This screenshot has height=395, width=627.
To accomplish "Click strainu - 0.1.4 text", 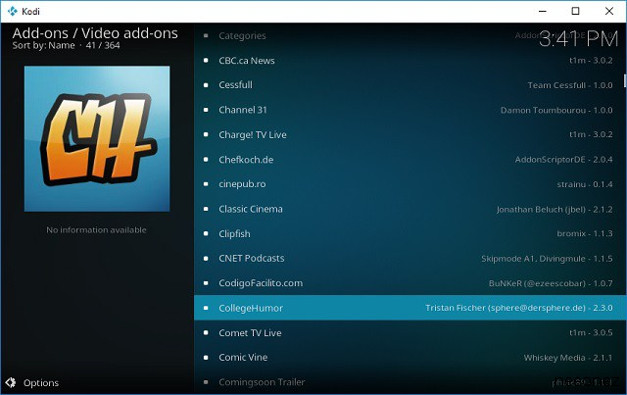I will coord(584,184).
